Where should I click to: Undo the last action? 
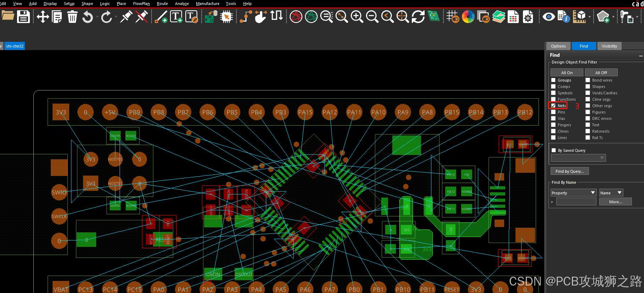87,17
